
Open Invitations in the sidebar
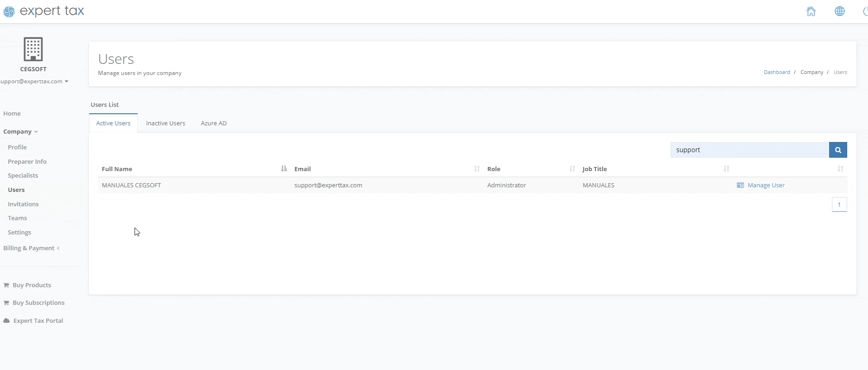pos(23,204)
